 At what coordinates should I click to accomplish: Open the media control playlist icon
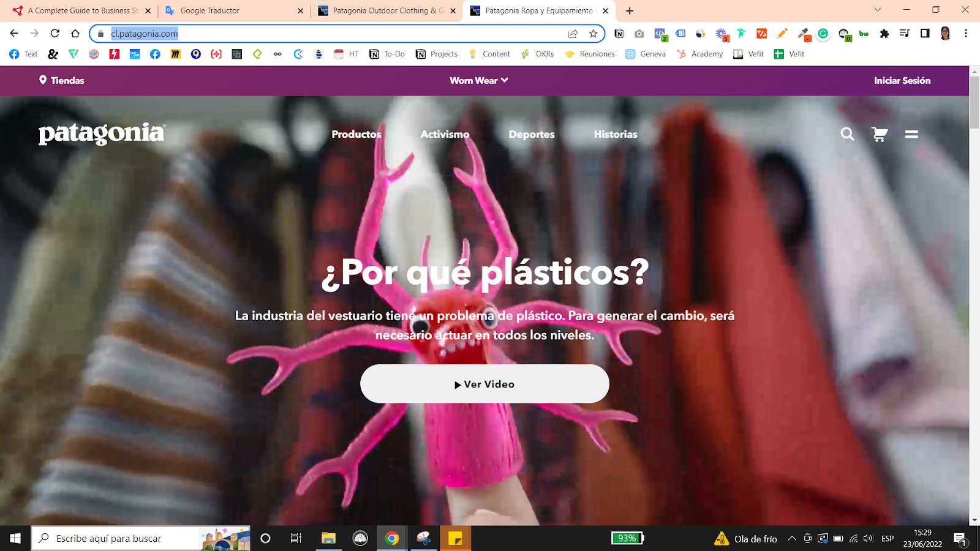pos(905,34)
